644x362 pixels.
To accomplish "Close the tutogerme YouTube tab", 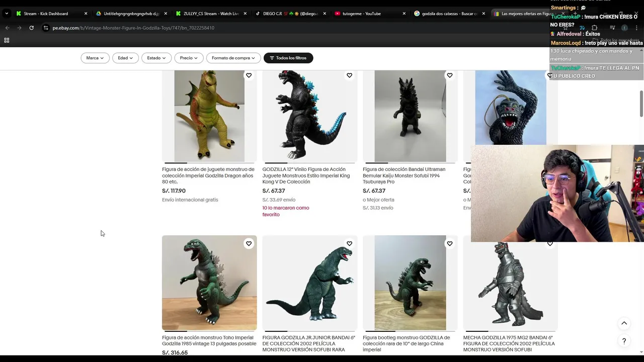I will 404,14.
